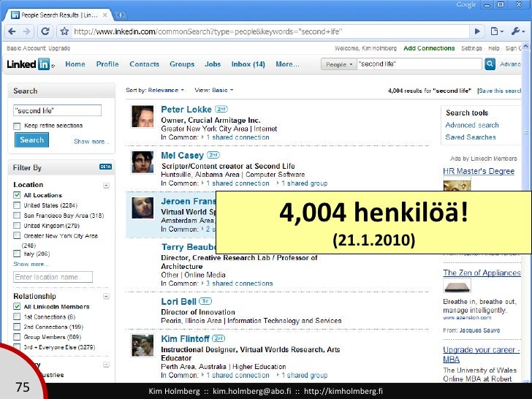Expand Mel Casey's 1 shared group
532x399 pixels.
click(302, 183)
